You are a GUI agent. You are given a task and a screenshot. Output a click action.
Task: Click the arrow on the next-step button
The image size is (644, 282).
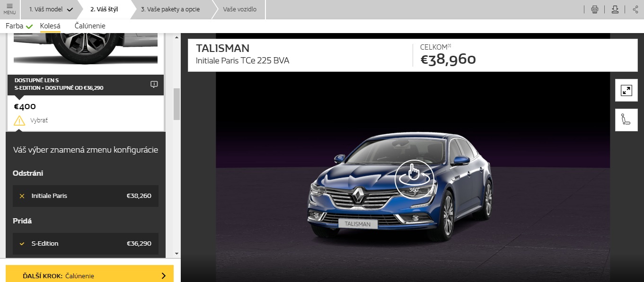(164, 276)
